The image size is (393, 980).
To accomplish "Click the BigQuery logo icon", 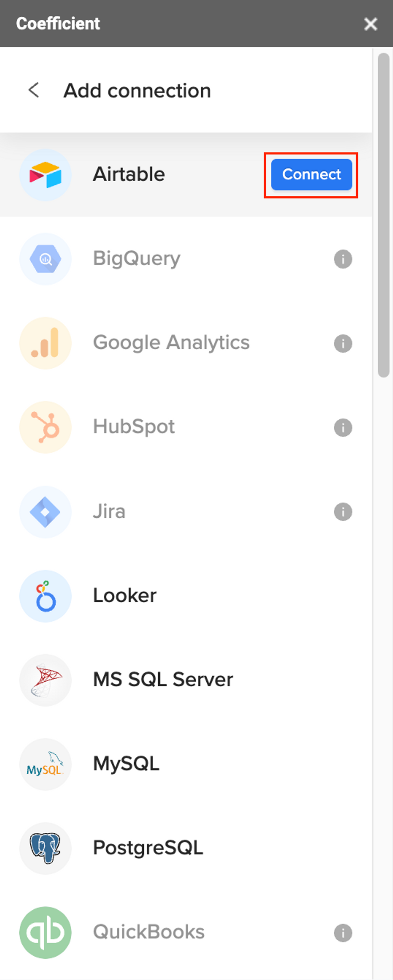I will pyautogui.click(x=45, y=259).
